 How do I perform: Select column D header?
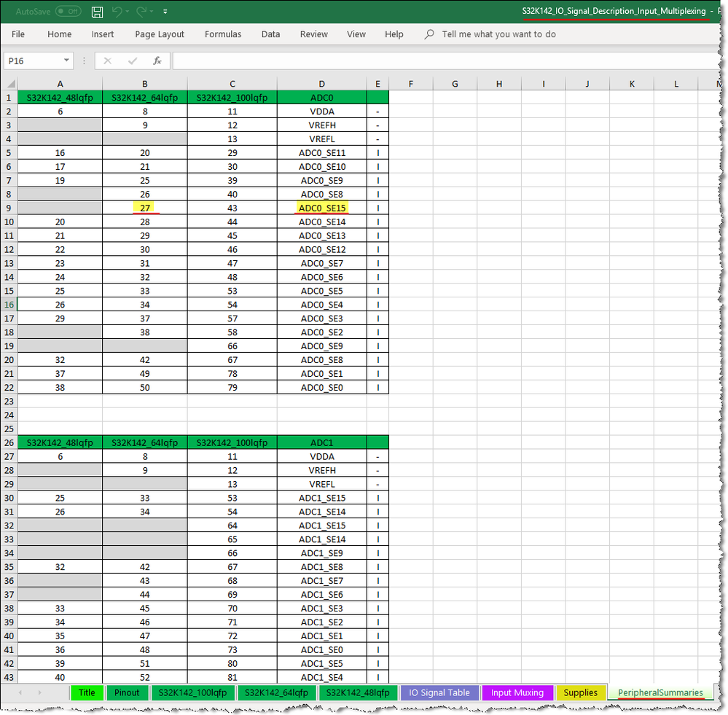322,84
